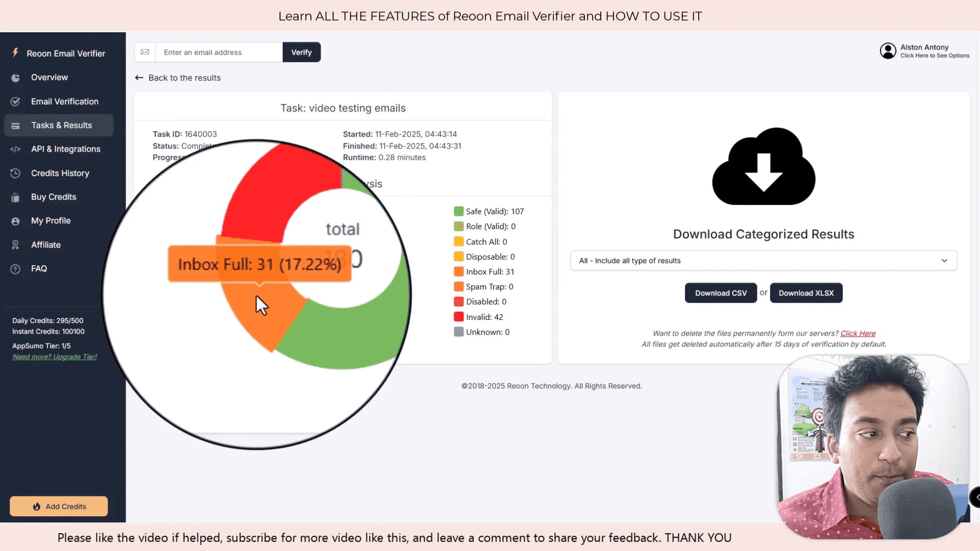This screenshot has width=980, height=551.
Task: Click the Download Categorized Results heading
Action: (764, 234)
